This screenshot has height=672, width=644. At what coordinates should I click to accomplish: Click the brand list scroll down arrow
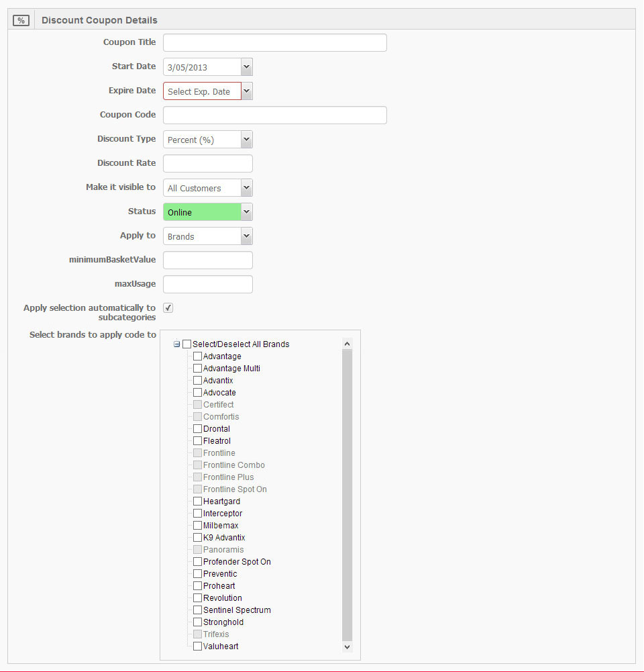click(x=347, y=646)
